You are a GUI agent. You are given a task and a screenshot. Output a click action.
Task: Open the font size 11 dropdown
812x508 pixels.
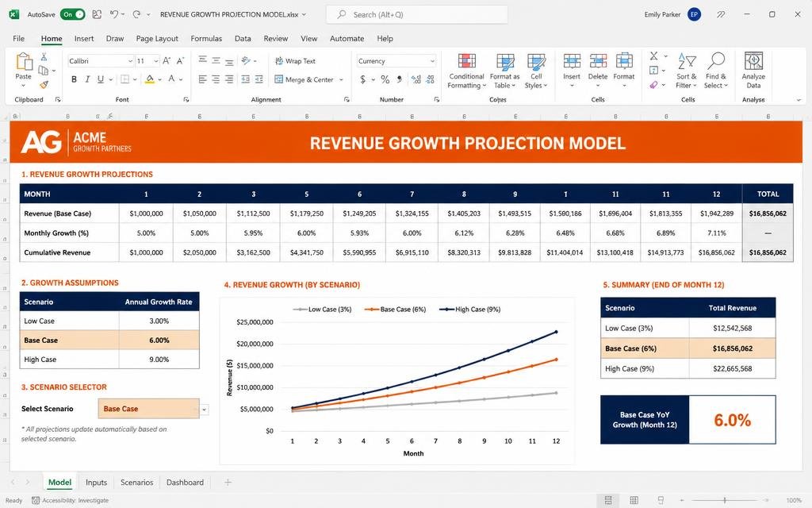(156, 61)
